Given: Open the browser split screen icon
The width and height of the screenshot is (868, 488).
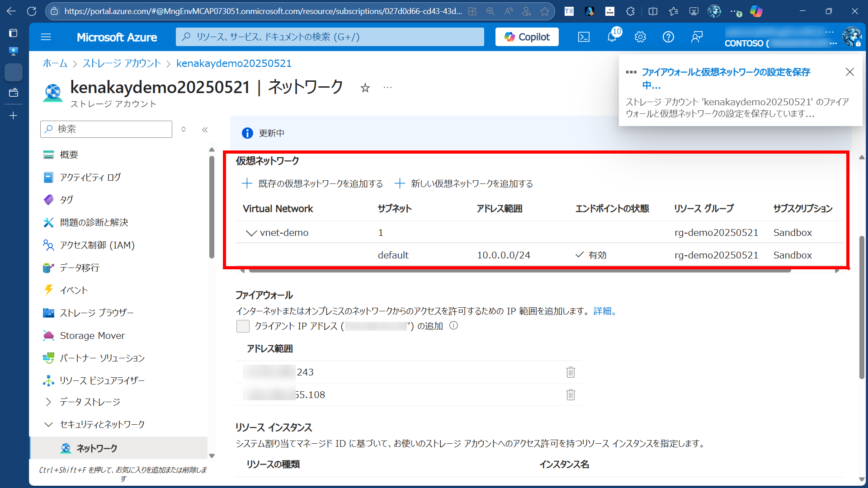Looking at the screenshot, I should [x=653, y=11].
